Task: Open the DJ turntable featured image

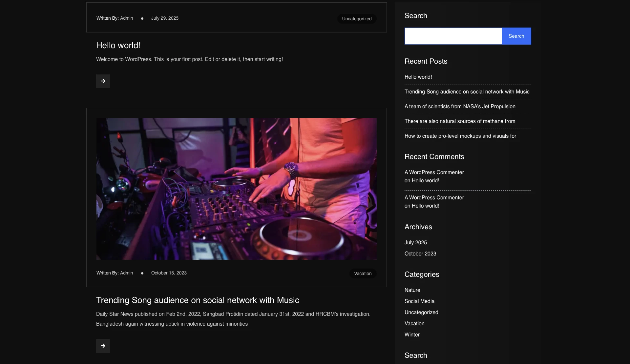Action: [x=236, y=189]
